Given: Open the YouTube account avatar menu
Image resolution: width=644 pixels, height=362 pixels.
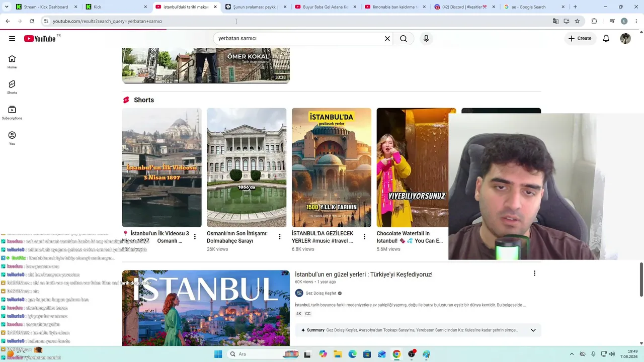Looking at the screenshot, I should [625, 39].
